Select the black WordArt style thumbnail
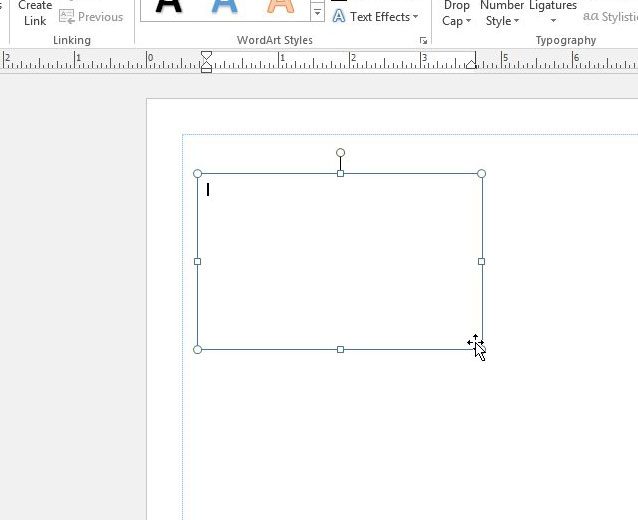Image resolution: width=638 pixels, height=520 pixels. point(169,8)
